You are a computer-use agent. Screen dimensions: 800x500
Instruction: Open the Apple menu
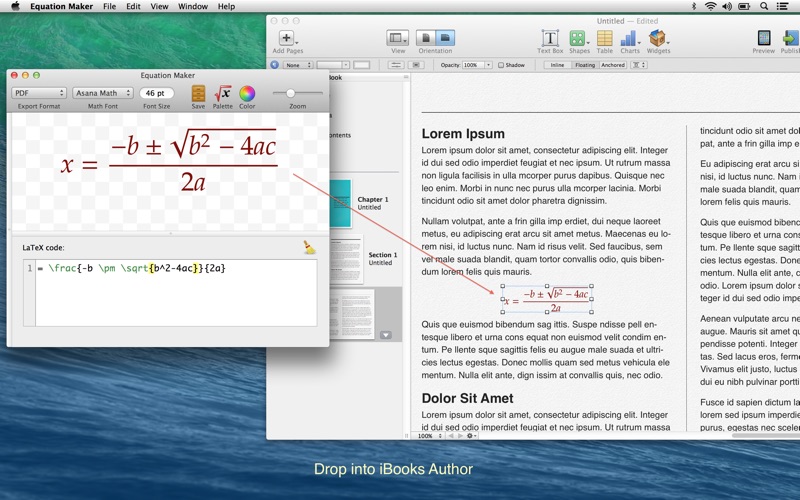point(15,6)
